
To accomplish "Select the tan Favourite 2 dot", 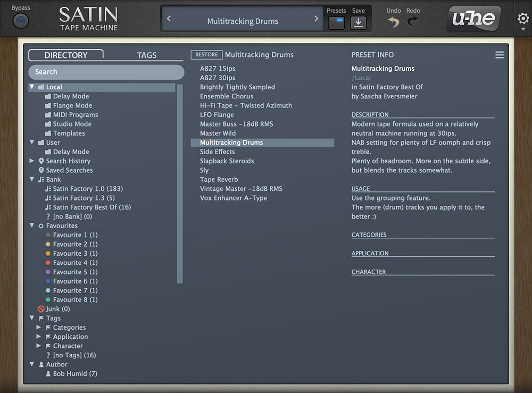I will (48, 244).
